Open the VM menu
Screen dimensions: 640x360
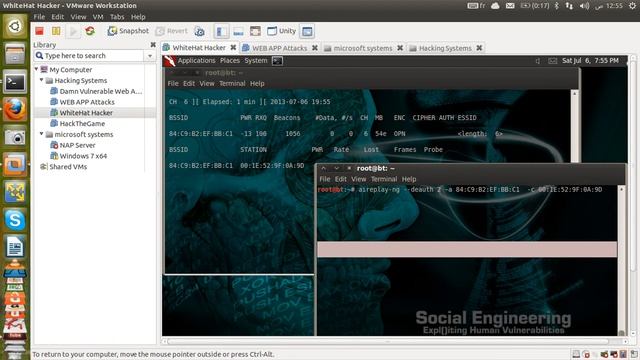tap(98, 17)
